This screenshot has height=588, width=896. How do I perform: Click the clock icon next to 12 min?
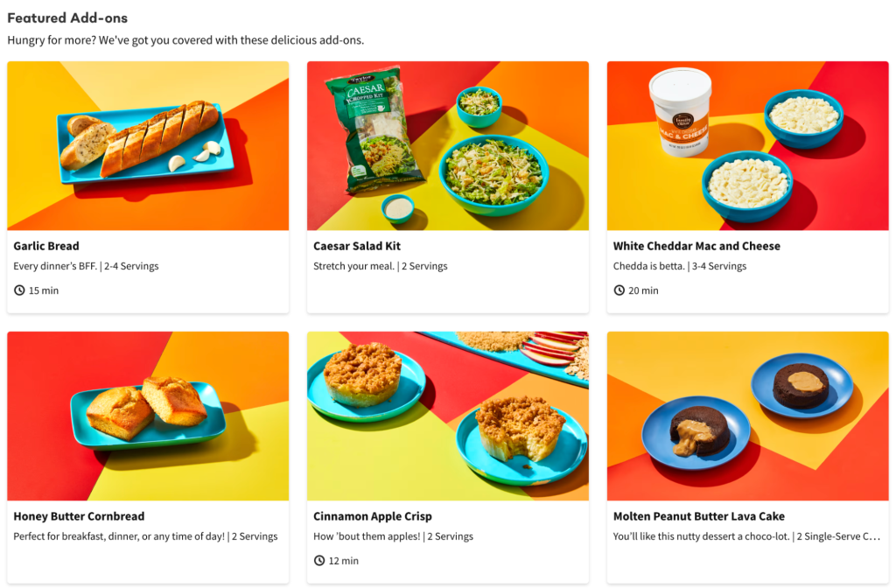click(319, 561)
